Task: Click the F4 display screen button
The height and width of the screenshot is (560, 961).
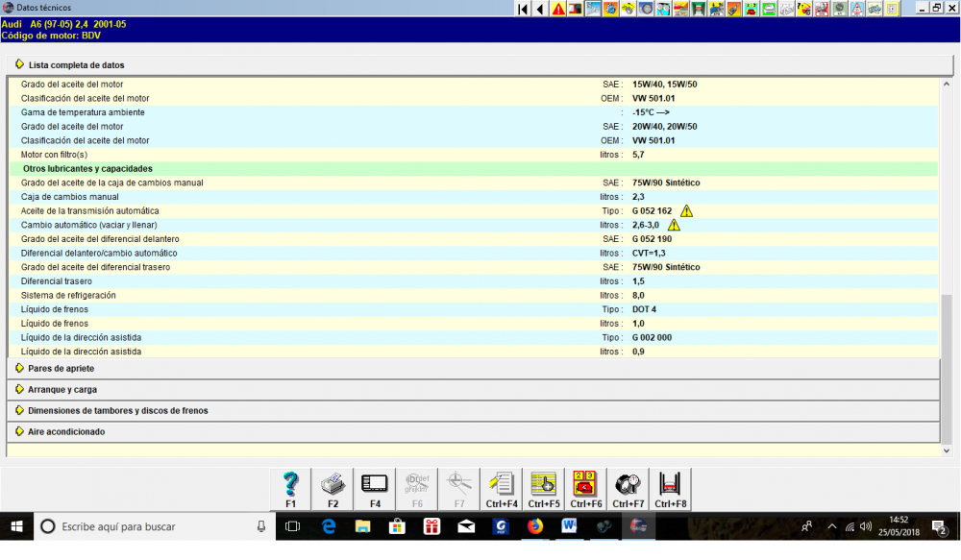Action: tap(375, 489)
